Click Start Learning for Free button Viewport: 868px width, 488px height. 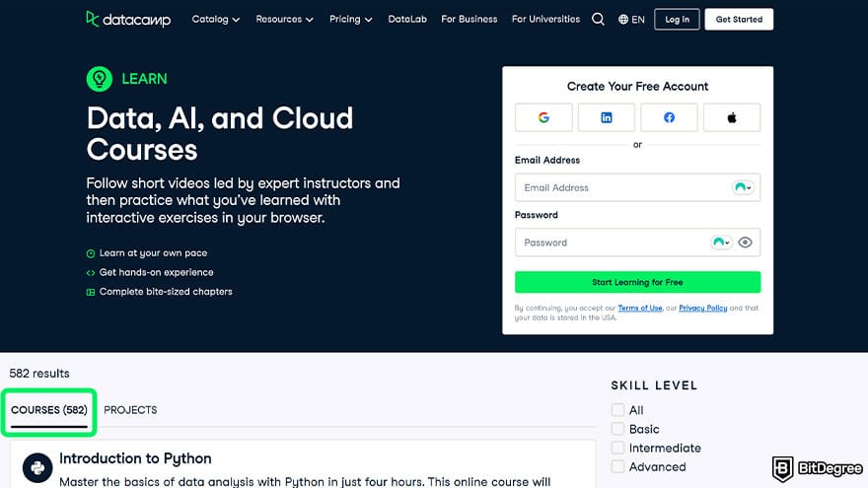click(638, 282)
